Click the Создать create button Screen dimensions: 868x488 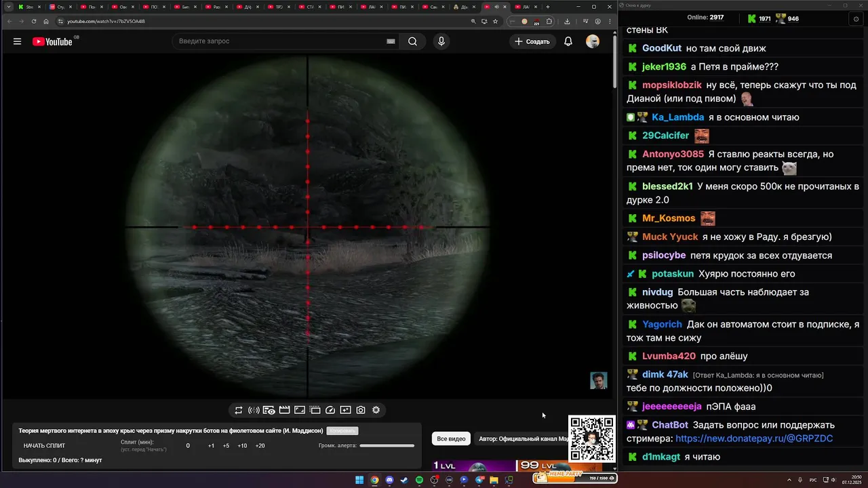(532, 41)
